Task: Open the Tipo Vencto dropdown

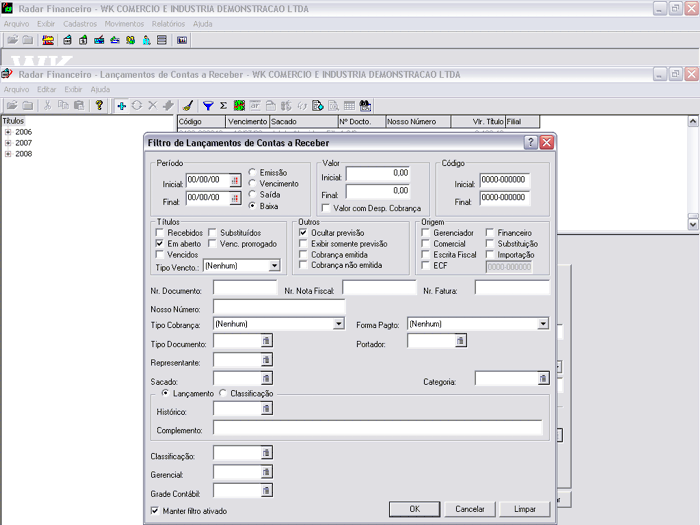Action: tap(274, 266)
